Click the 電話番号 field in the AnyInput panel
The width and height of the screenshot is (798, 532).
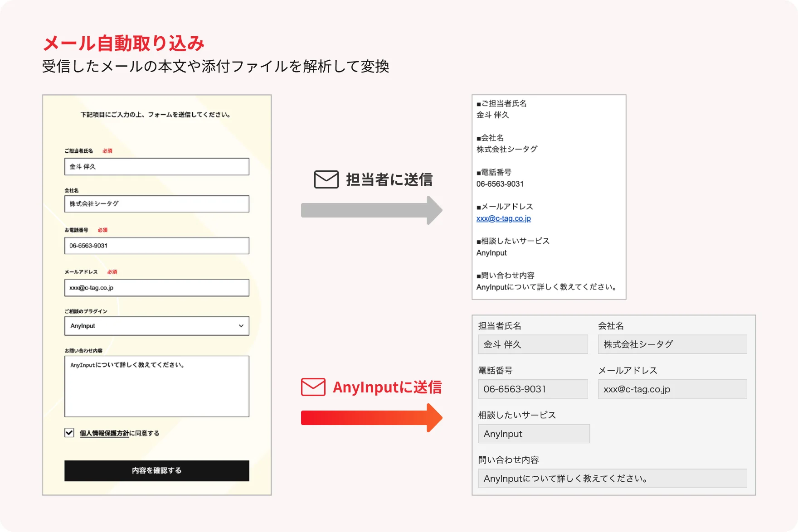pyautogui.click(x=533, y=389)
